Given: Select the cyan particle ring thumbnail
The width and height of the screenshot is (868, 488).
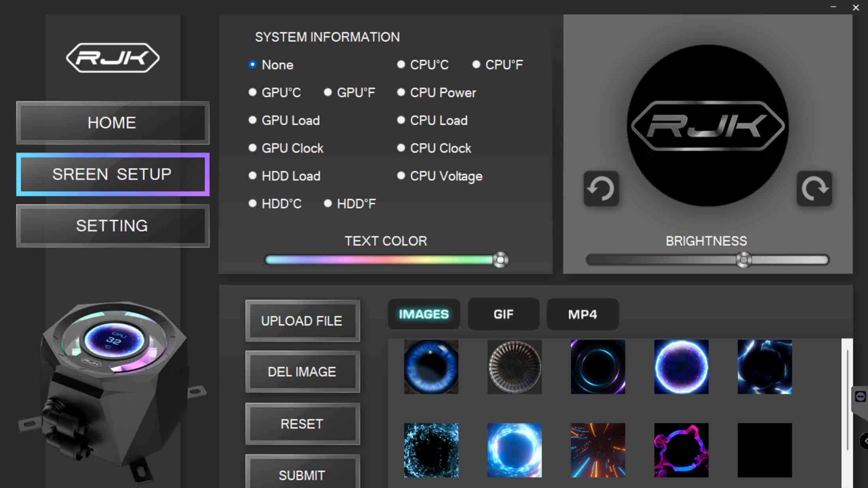Looking at the screenshot, I should point(431,450).
